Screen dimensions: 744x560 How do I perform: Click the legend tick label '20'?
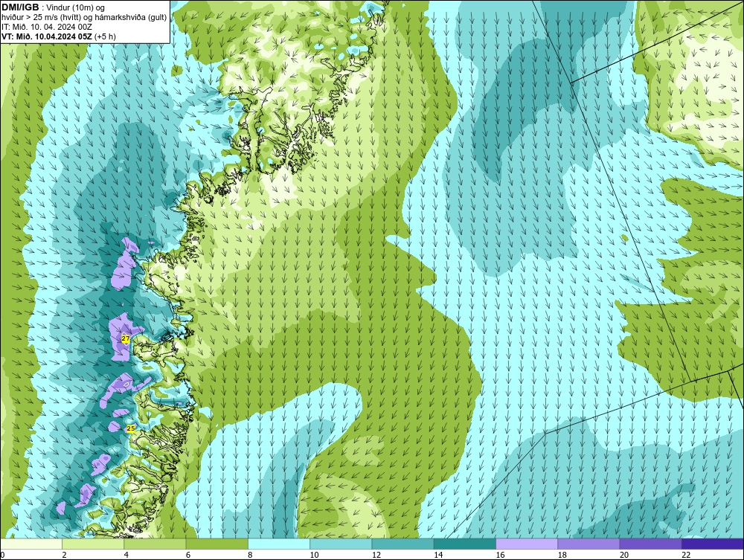coord(623,556)
